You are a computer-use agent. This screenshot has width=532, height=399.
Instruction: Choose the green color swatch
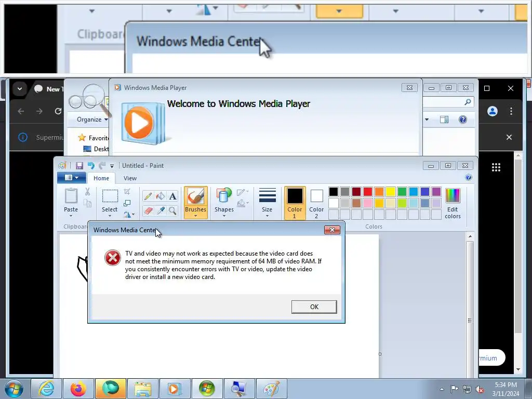point(402,192)
